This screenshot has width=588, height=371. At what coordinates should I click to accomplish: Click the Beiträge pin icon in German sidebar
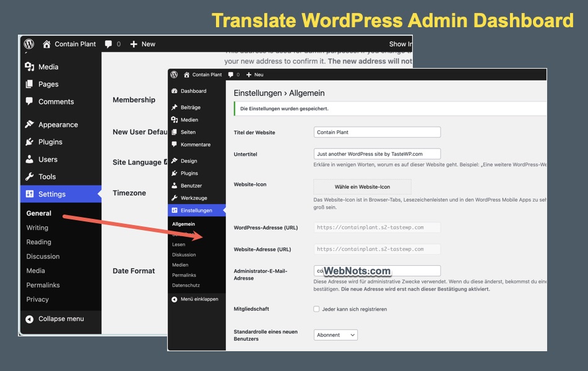[175, 107]
